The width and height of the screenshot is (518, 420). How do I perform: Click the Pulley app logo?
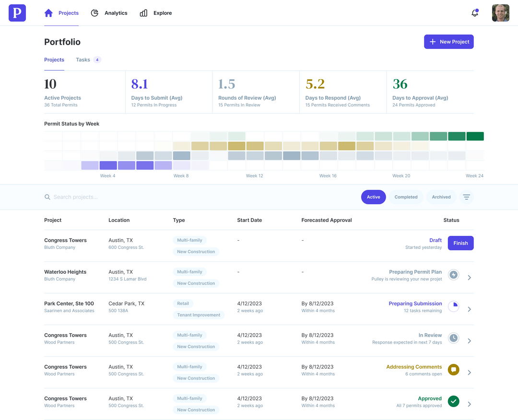pyautogui.click(x=17, y=13)
